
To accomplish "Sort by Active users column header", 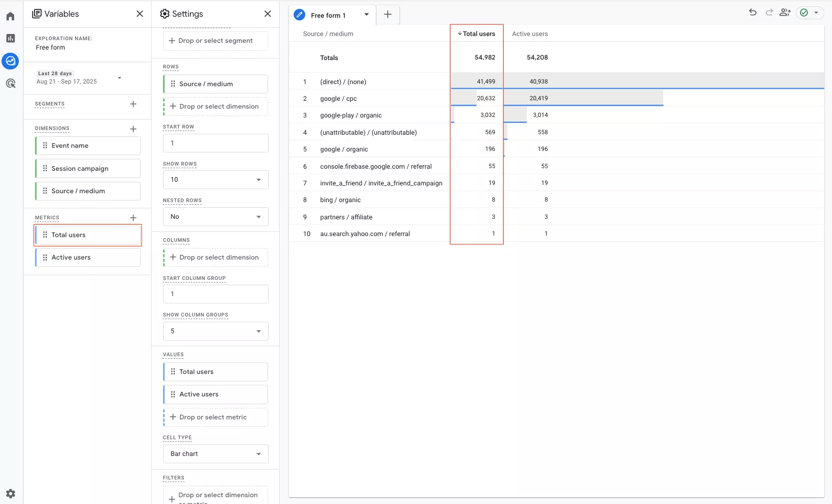I will pyautogui.click(x=530, y=34).
